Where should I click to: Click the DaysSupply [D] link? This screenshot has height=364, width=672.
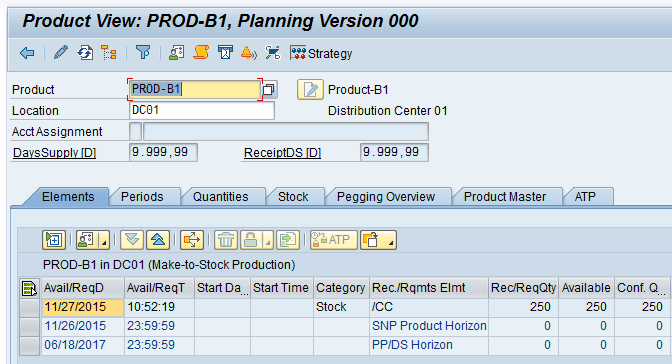tap(54, 153)
